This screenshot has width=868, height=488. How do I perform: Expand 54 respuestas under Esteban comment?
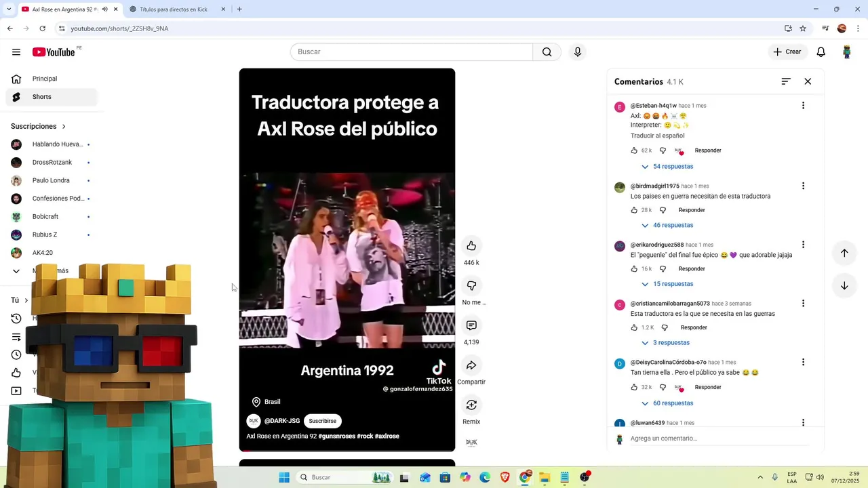coord(667,167)
